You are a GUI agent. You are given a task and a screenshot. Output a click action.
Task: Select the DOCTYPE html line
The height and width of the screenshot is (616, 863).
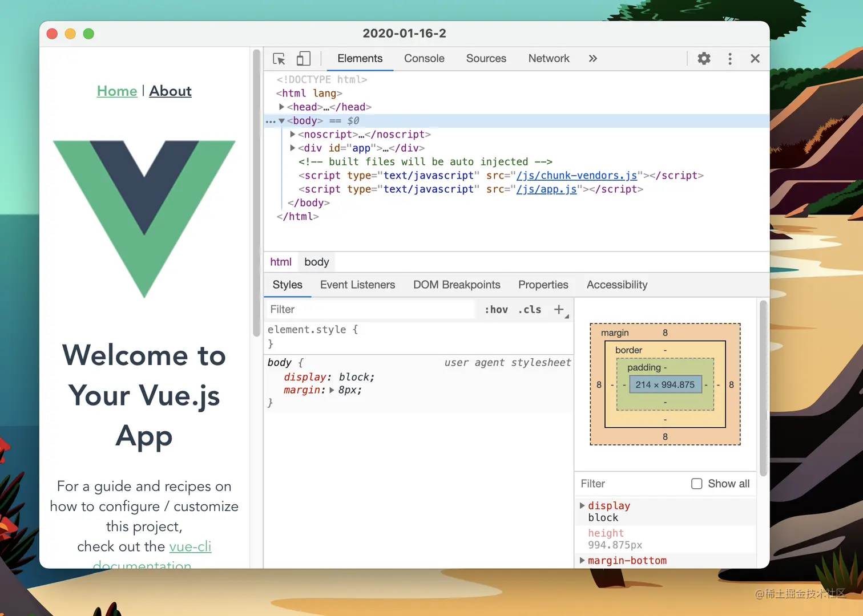(322, 80)
